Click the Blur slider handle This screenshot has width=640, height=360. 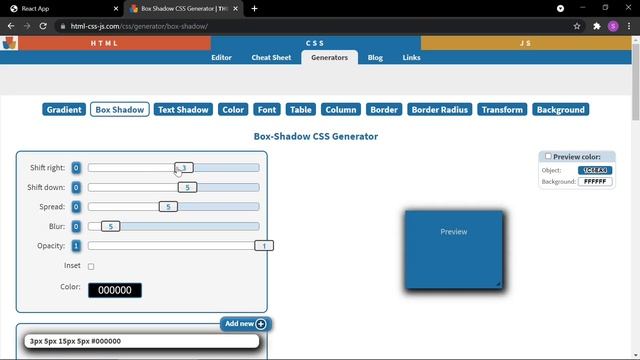pos(111,226)
